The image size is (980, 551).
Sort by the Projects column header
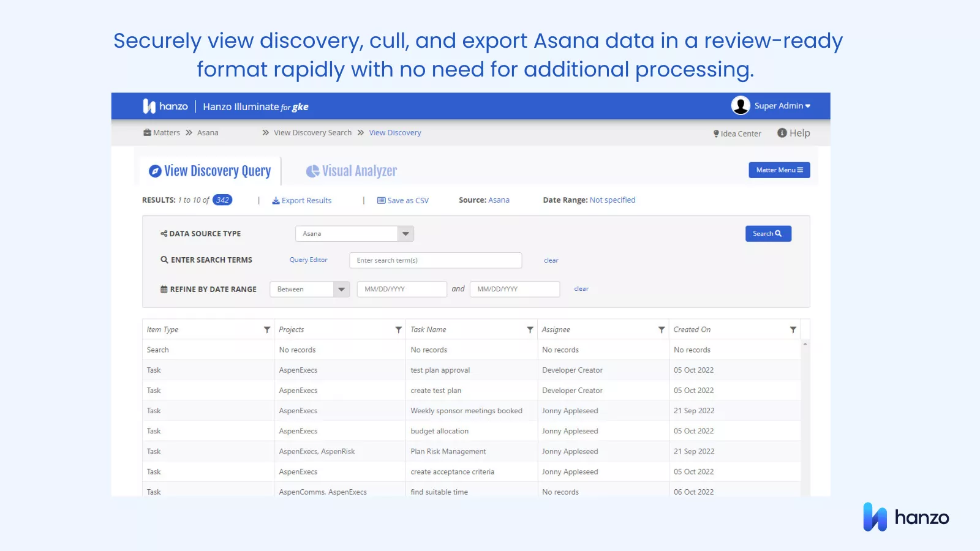click(x=292, y=329)
